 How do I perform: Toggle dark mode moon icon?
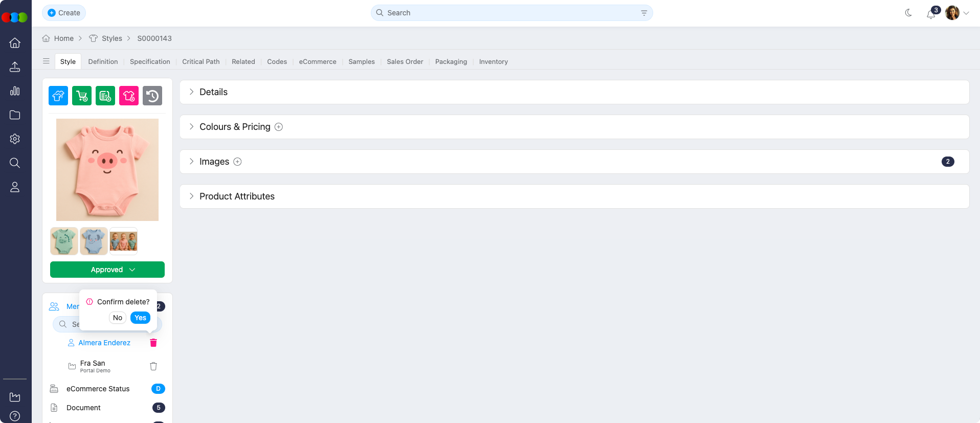[908, 13]
